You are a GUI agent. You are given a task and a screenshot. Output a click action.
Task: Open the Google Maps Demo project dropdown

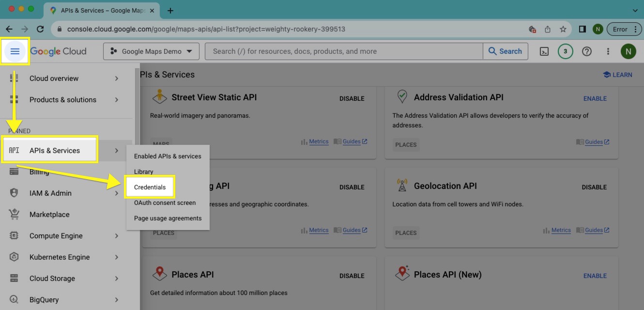coord(151,51)
